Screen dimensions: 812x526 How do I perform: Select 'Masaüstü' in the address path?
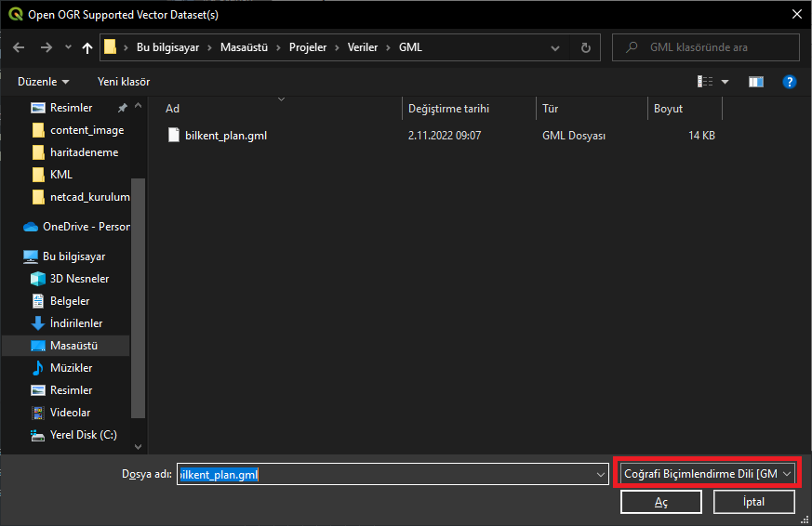[x=244, y=47]
